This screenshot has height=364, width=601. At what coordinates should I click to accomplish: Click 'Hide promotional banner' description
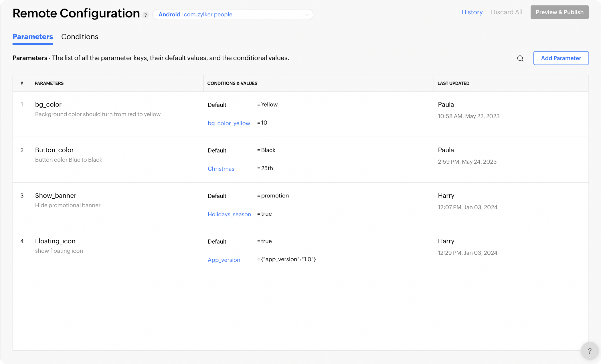[x=68, y=205]
